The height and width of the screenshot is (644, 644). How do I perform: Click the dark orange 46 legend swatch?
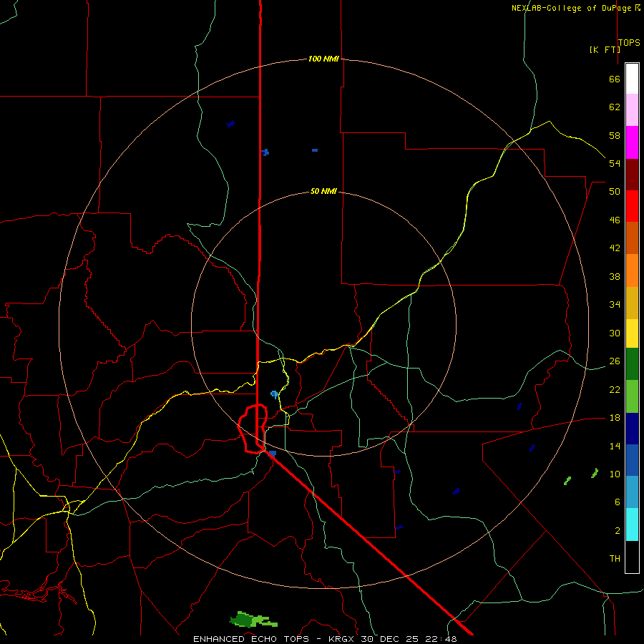coord(632,238)
